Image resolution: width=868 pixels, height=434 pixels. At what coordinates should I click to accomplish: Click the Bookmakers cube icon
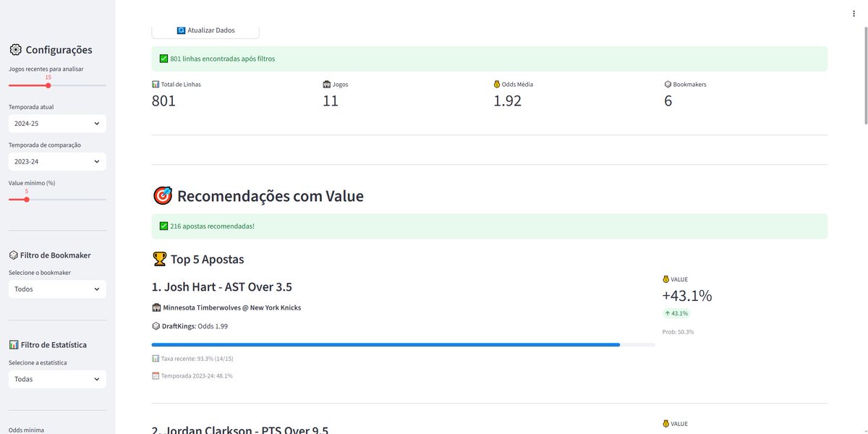(x=668, y=85)
